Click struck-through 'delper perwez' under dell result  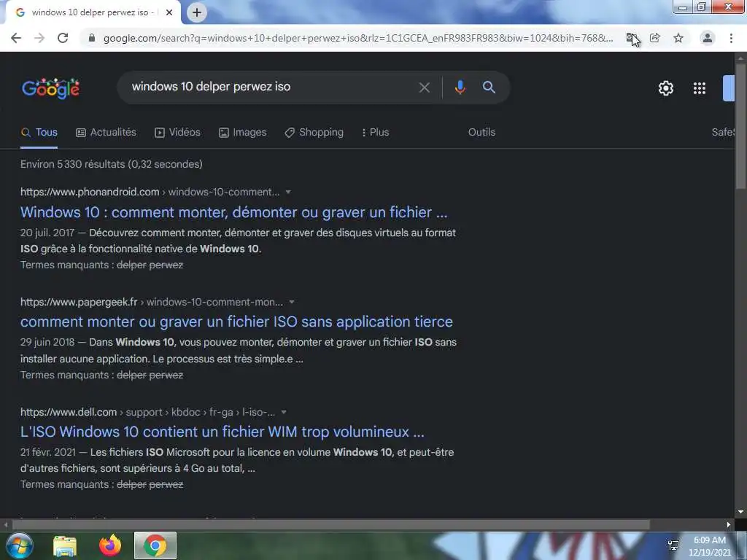(x=150, y=485)
